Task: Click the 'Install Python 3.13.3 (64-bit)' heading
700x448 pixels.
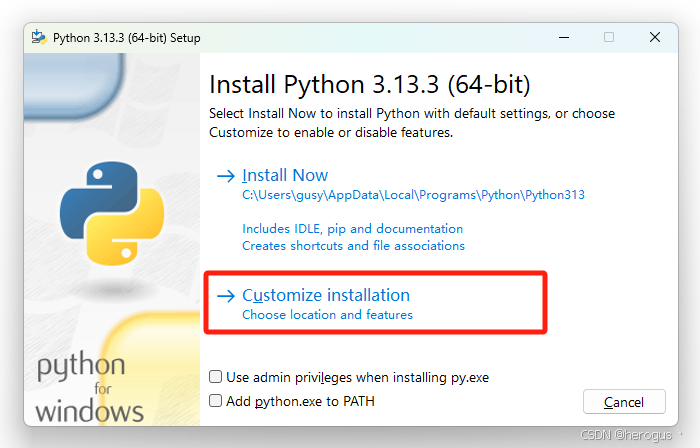Action: pos(370,84)
